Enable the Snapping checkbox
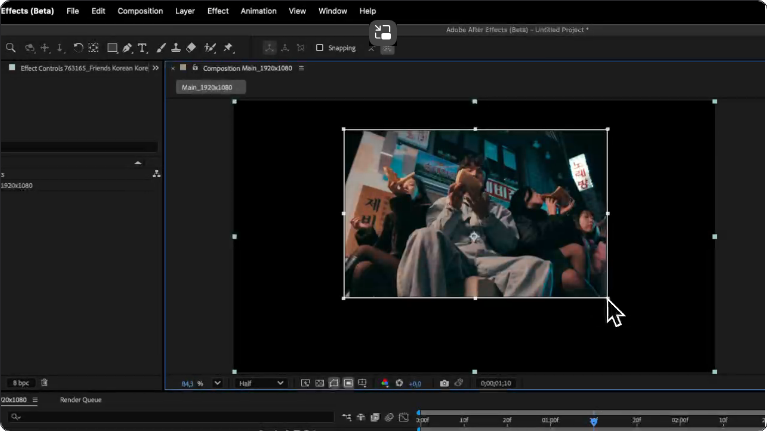The image size is (767, 431). point(320,48)
